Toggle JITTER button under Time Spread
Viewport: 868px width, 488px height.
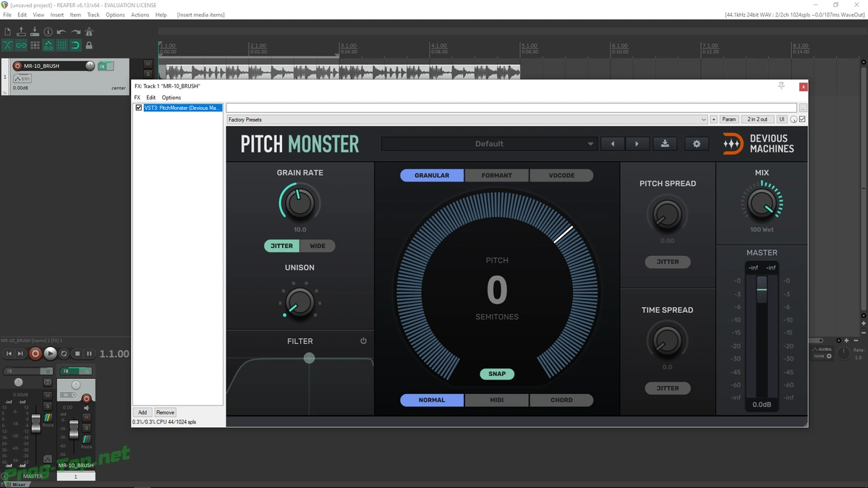pyautogui.click(x=668, y=388)
